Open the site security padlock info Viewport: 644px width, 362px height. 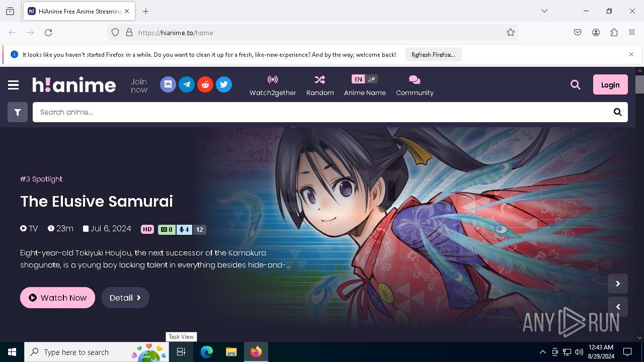(129, 33)
